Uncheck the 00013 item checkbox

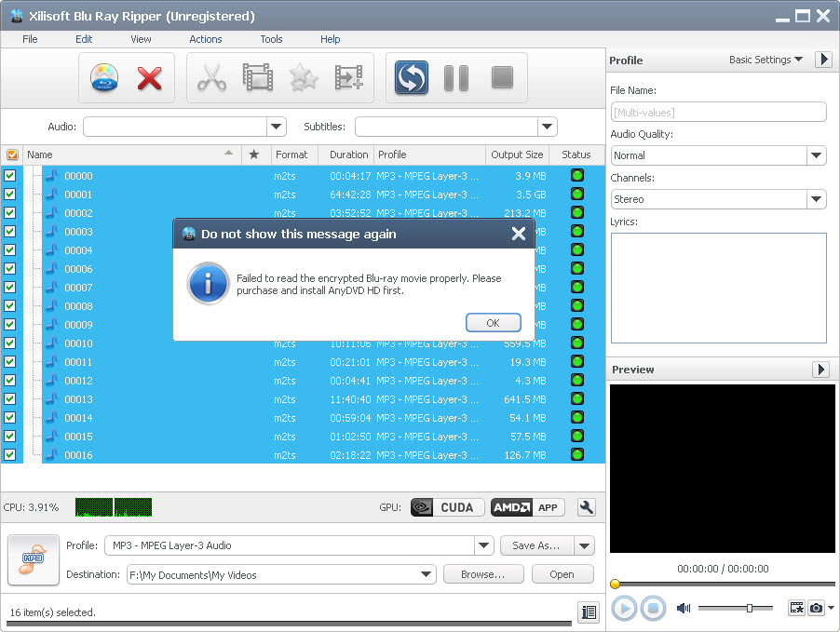coord(9,399)
